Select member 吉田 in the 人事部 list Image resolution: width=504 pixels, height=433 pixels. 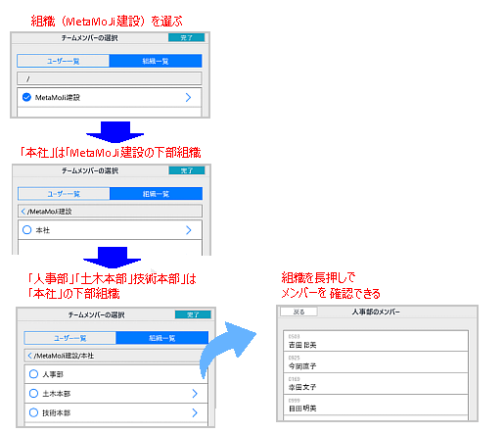coord(376,341)
